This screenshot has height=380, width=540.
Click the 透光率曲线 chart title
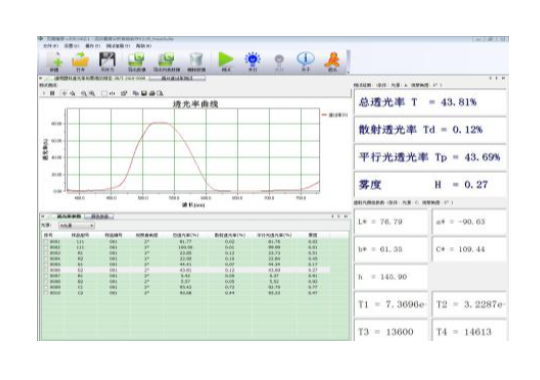[x=195, y=104]
